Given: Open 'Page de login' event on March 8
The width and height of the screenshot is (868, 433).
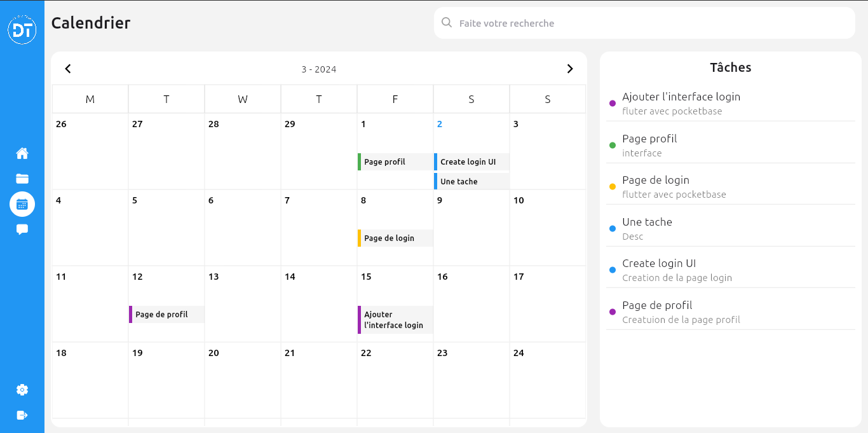Looking at the screenshot, I should click(x=395, y=238).
